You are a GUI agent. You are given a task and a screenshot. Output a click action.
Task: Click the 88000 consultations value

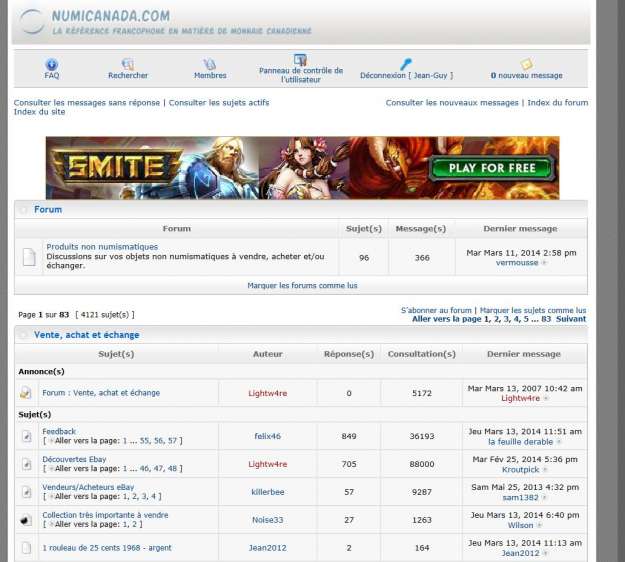click(422, 464)
